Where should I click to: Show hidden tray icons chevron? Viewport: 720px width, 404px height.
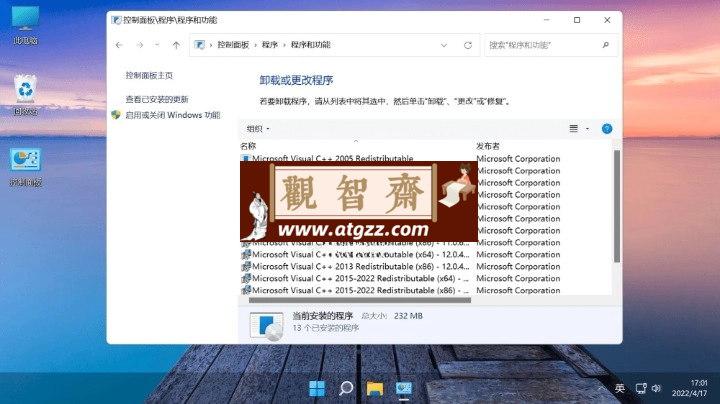pos(601,388)
